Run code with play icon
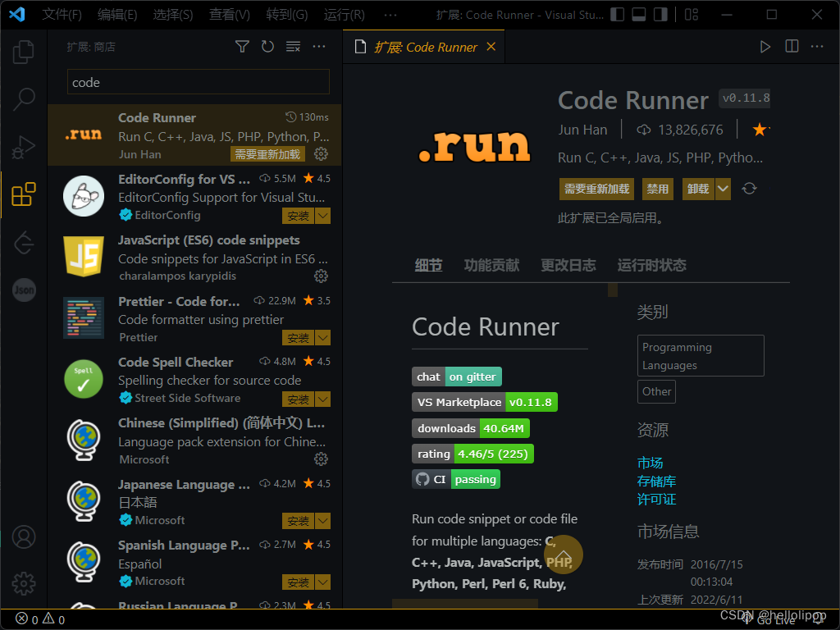 coord(765,47)
